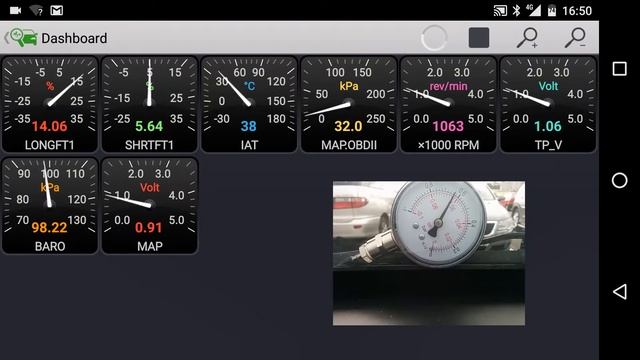Tap the Android home circle button
The height and width of the screenshot is (360, 640).
click(620, 180)
